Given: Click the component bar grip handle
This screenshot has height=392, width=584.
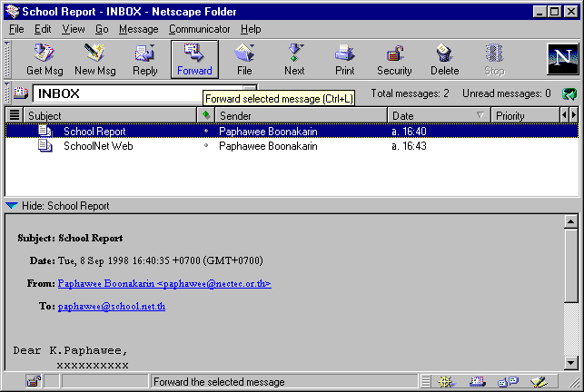Looking at the screenshot, I should 426,382.
